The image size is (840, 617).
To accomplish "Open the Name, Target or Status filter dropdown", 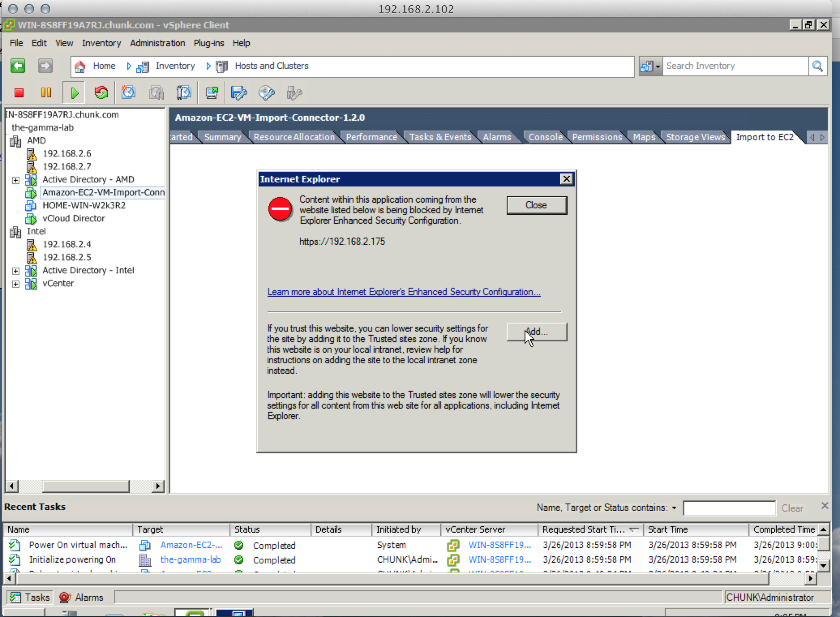I will pyautogui.click(x=674, y=508).
